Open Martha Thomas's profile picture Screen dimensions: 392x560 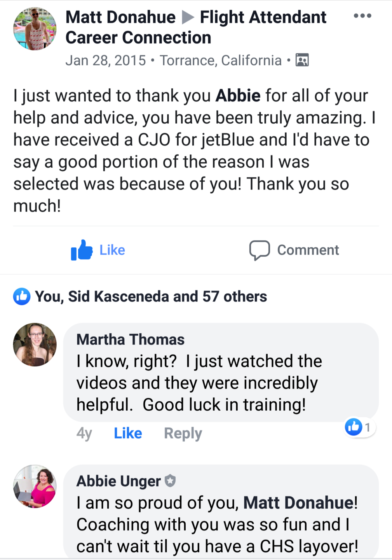[x=35, y=345]
